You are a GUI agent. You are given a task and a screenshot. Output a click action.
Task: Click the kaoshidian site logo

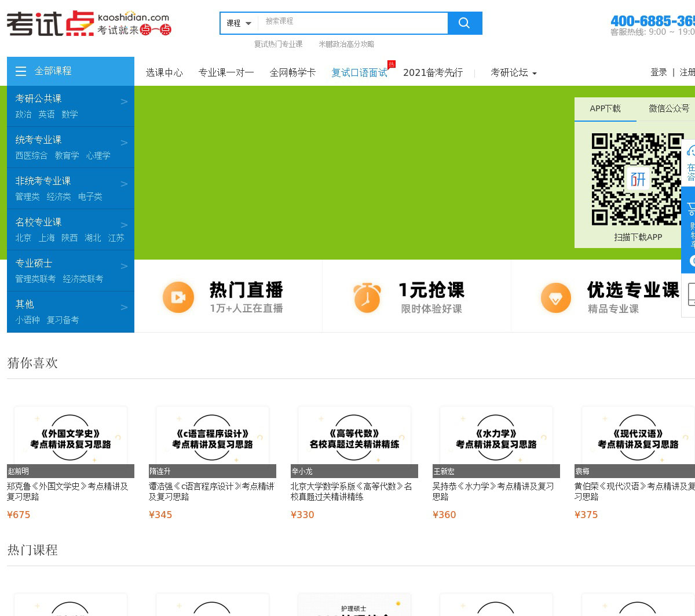pyautogui.click(x=89, y=24)
